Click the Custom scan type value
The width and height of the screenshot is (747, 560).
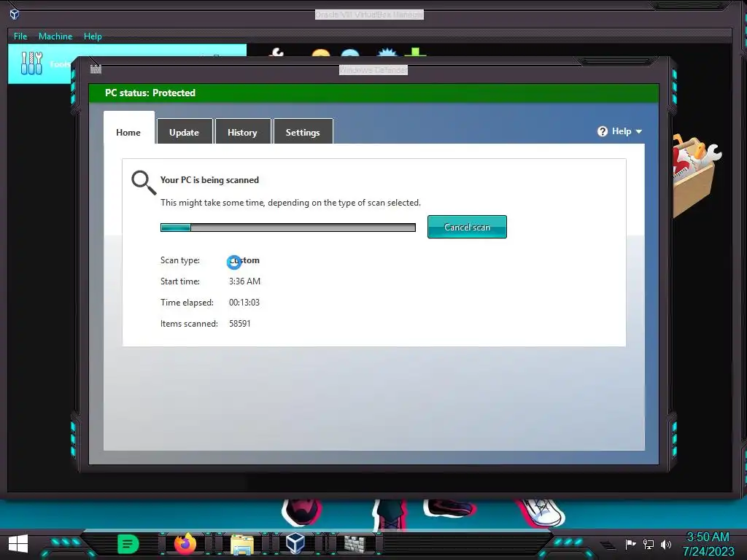tap(244, 260)
